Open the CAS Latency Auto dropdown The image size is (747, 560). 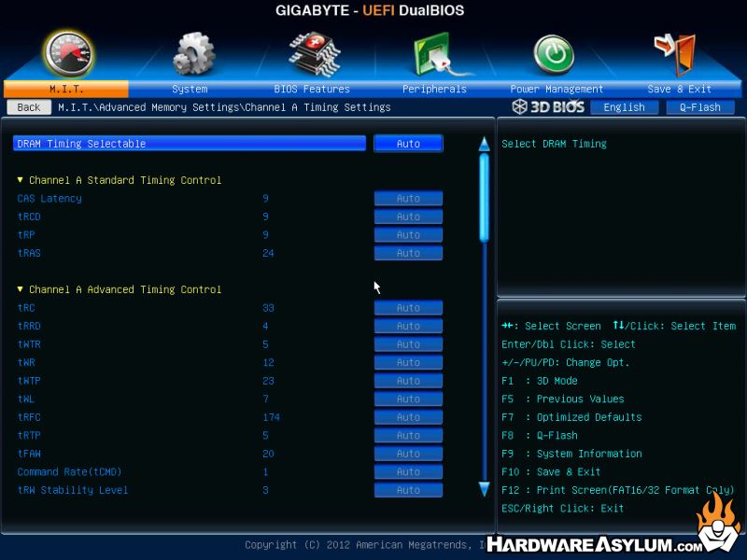pyautogui.click(x=408, y=198)
